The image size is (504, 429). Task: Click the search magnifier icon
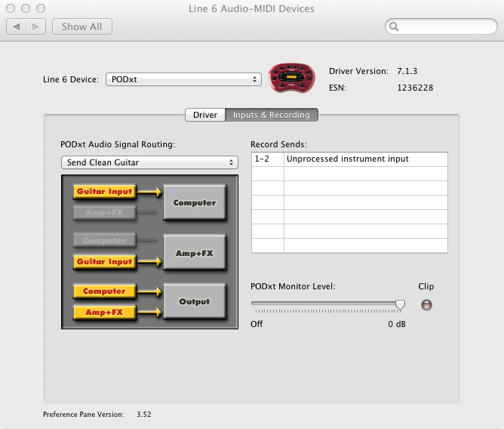click(394, 26)
